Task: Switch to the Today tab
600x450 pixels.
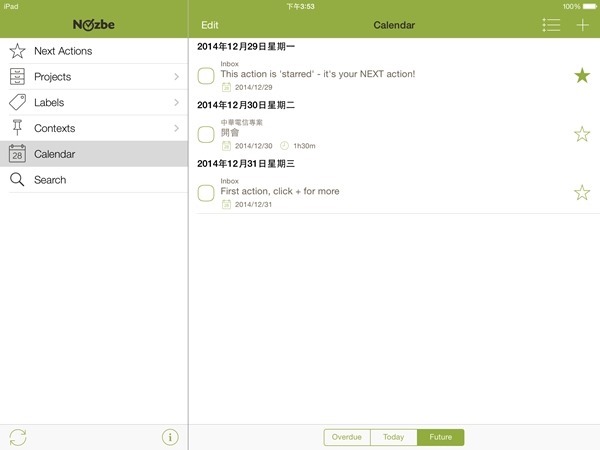Action: pyautogui.click(x=393, y=437)
